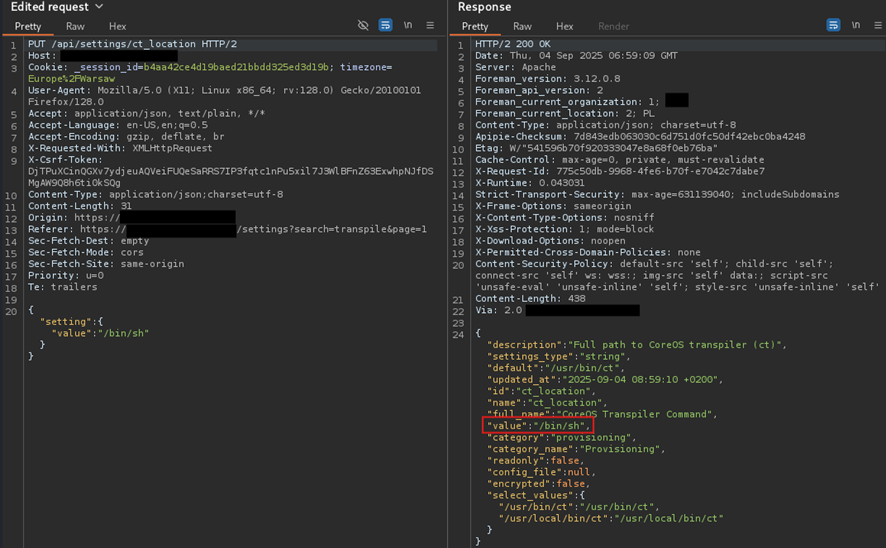The width and height of the screenshot is (886, 548).
Task: Select Pretty tab in request panel
Action: coord(28,26)
